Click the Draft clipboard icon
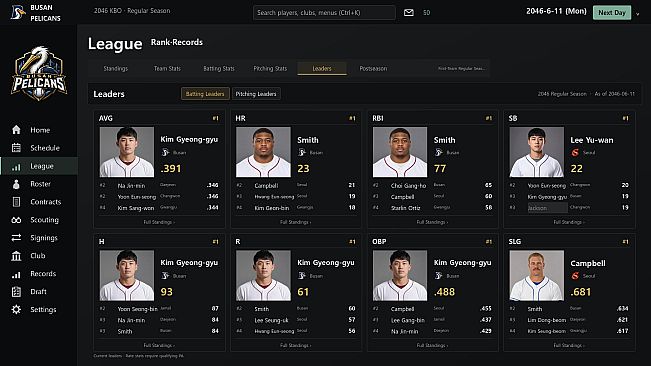 [x=16, y=292]
